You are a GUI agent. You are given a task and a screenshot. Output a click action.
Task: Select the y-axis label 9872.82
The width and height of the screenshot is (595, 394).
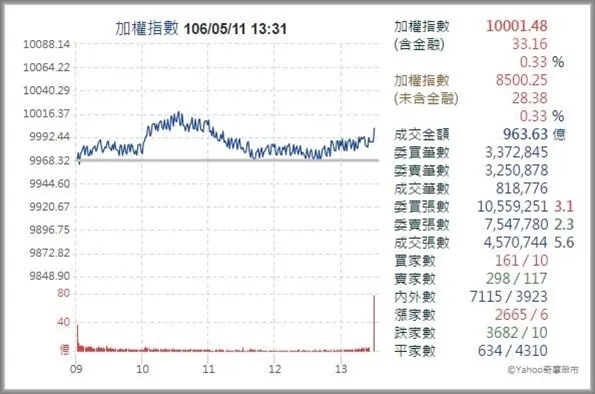point(50,253)
